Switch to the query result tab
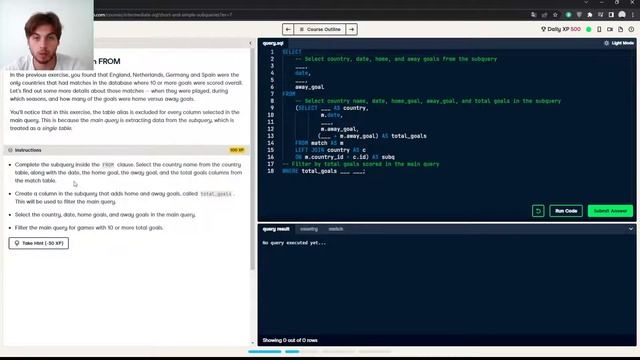The image size is (640, 360). 276,229
